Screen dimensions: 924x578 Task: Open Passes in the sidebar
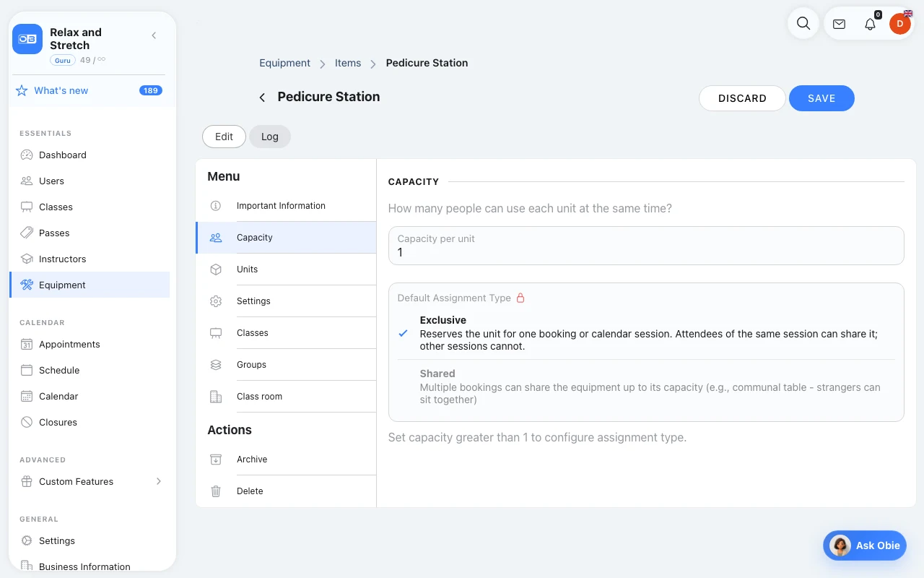[x=90, y=233]
